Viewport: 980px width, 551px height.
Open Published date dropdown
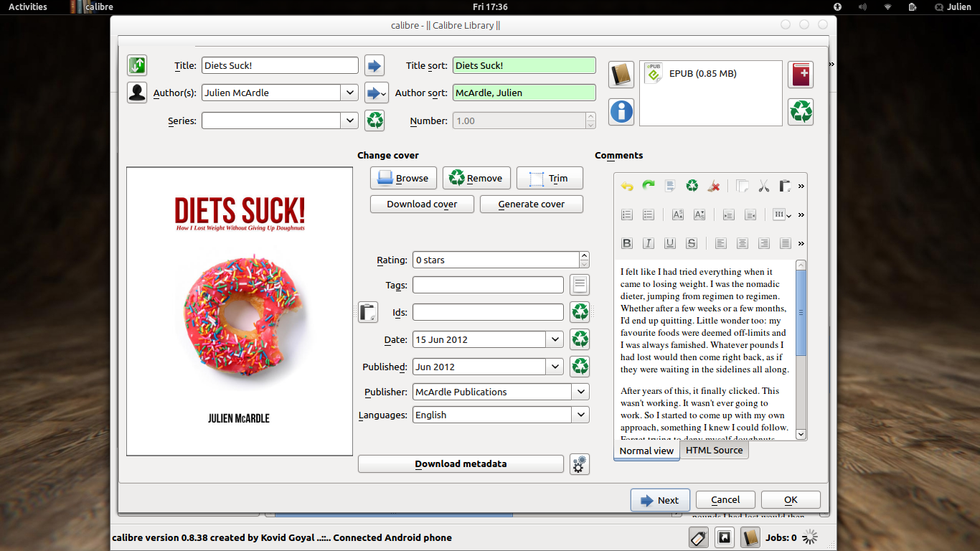pos(555,367)
